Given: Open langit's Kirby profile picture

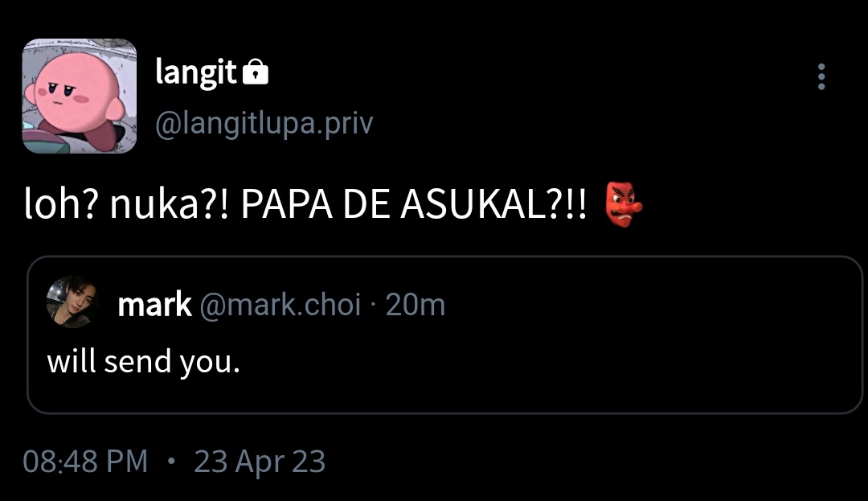Looking at the screenshot, I should pyautogui.click(x=79, y=96).
